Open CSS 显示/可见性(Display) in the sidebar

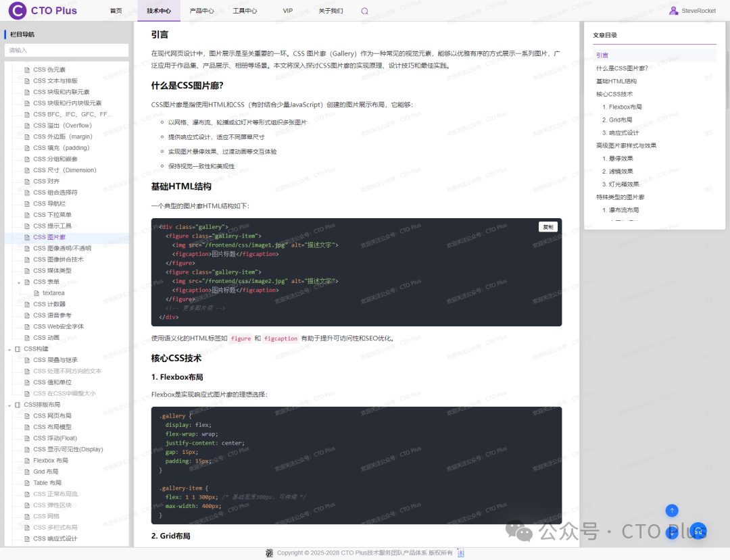click(x=68, y=449)
